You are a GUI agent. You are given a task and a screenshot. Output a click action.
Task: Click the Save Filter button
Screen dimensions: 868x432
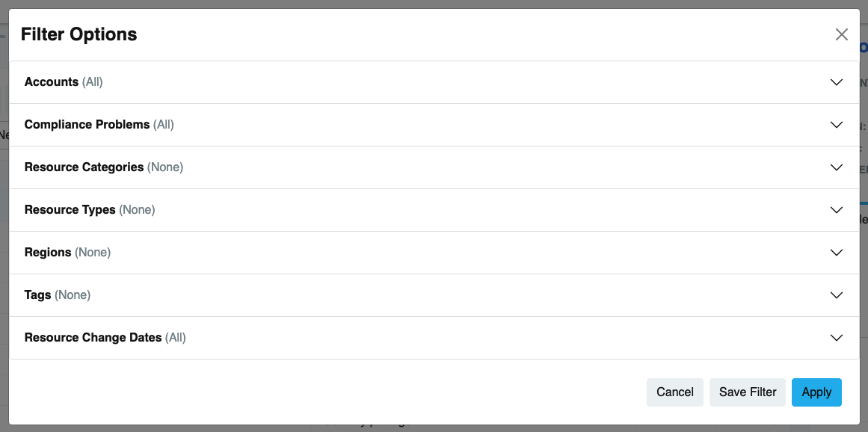[x=748, y=392]
